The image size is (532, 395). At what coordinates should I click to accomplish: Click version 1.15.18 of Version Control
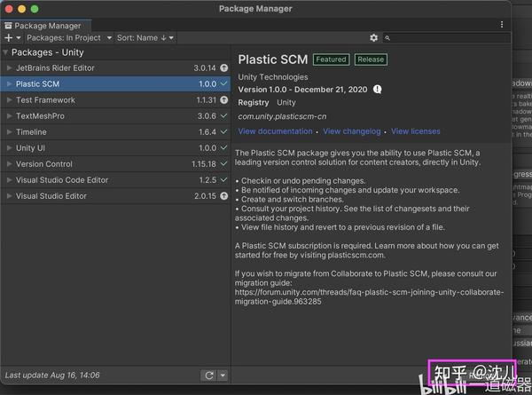coord(204,164)
